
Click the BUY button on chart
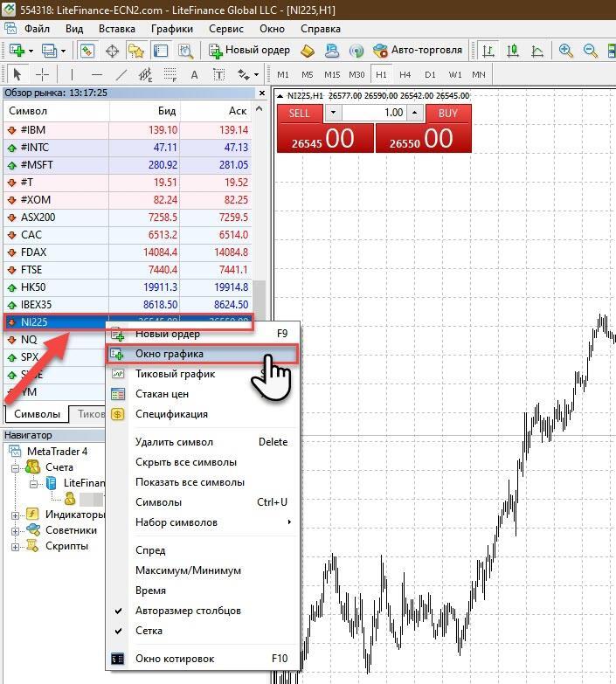(448, 114)
